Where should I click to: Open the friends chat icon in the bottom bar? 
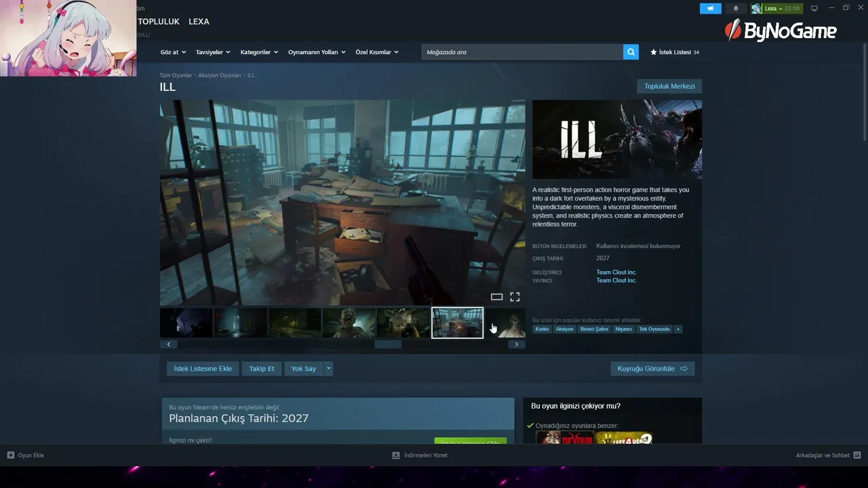pyautogui.click(x=857, y=455)
